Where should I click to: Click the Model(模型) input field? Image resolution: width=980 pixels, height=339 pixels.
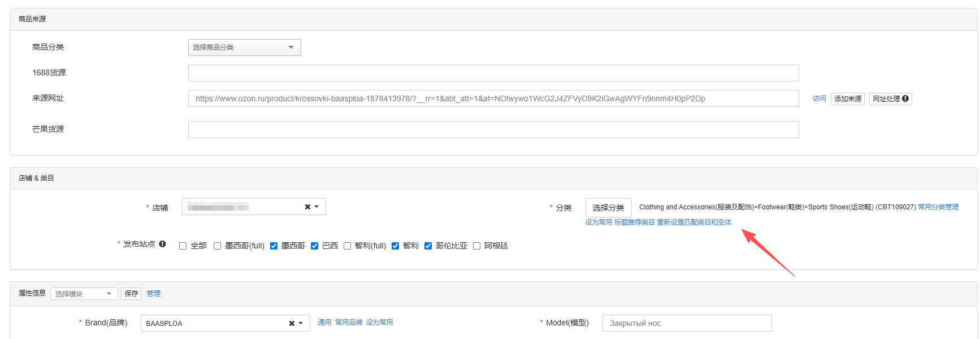[687, 323]
